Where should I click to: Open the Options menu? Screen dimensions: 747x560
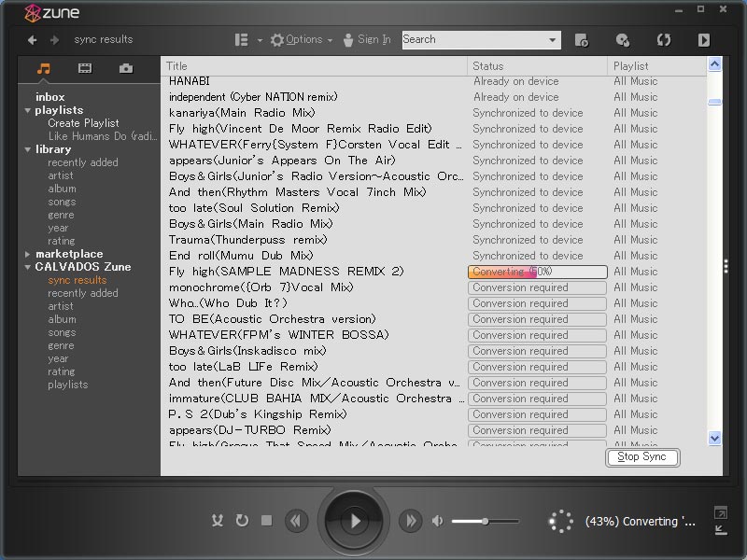click(302, 39)
